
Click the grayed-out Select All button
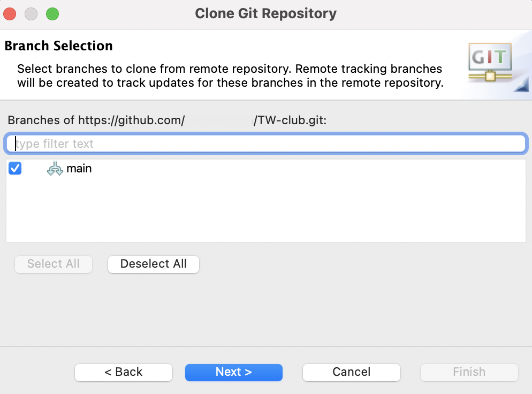[x=54, y=264]
